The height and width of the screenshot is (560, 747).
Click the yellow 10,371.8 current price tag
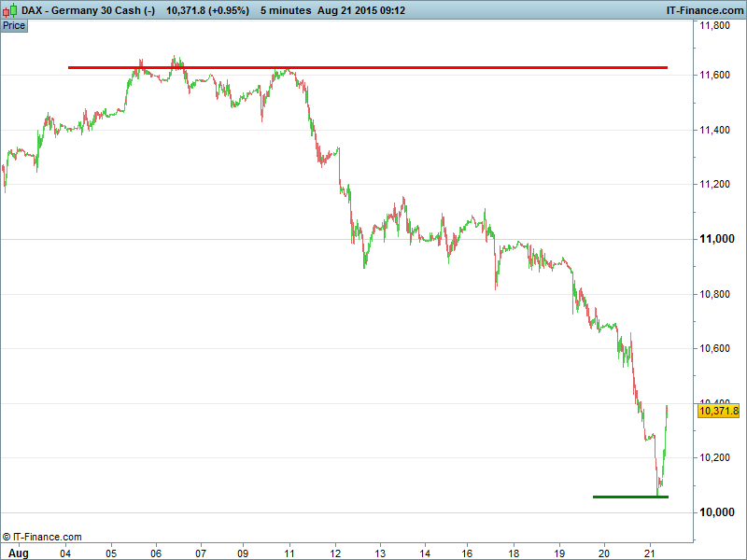point(718,411)
